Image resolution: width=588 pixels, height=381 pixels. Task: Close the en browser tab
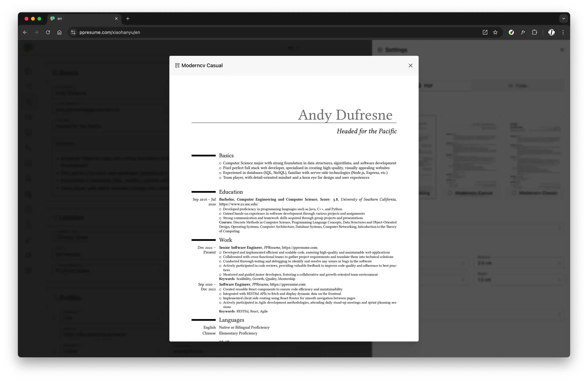(x=116, y=19)
